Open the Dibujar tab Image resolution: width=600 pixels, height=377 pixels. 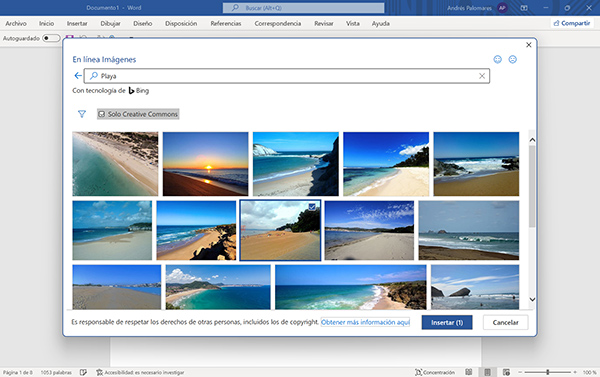tap(111, 23)
